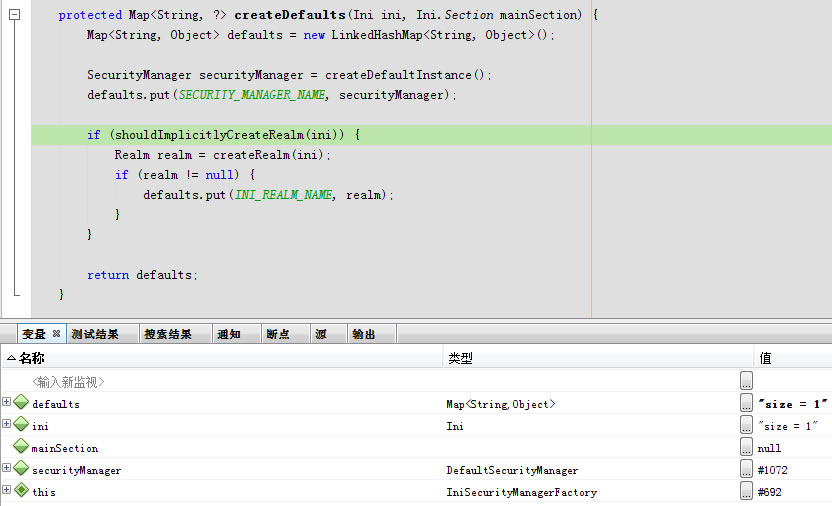Collapse the createDefaults method code fold

(15, 15)
